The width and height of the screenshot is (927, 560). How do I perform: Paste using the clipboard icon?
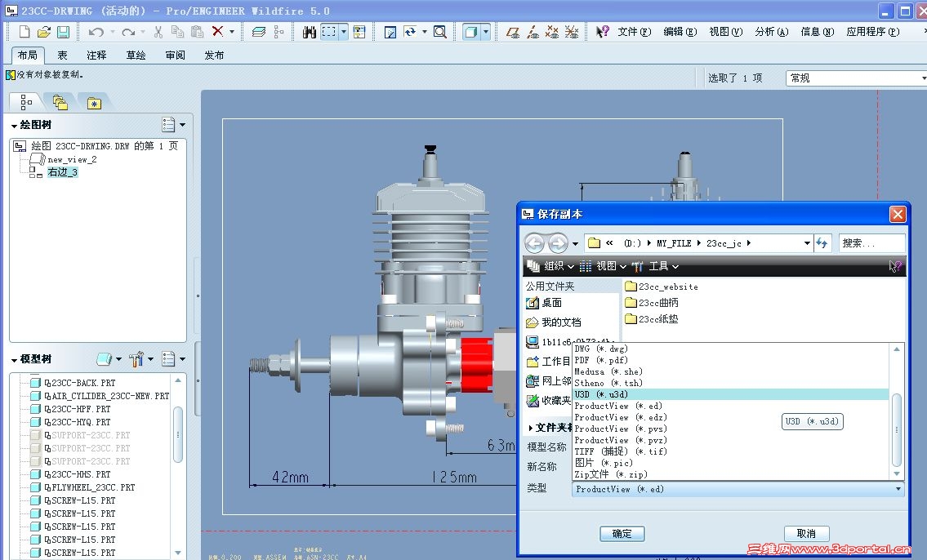click(x=197, y=32)
